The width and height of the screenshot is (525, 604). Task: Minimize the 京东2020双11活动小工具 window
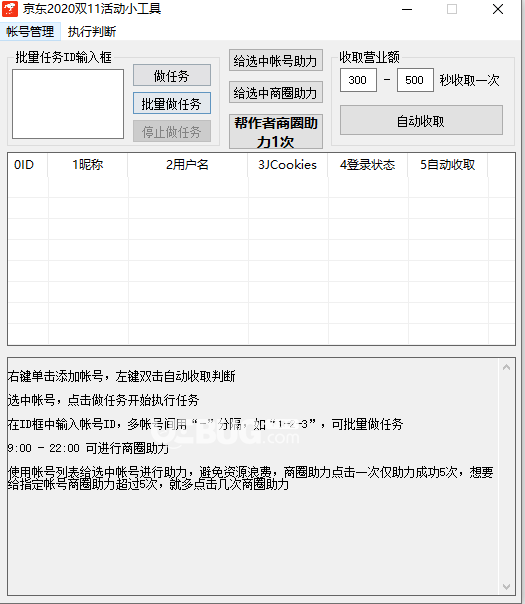click(x=407, y=9)
